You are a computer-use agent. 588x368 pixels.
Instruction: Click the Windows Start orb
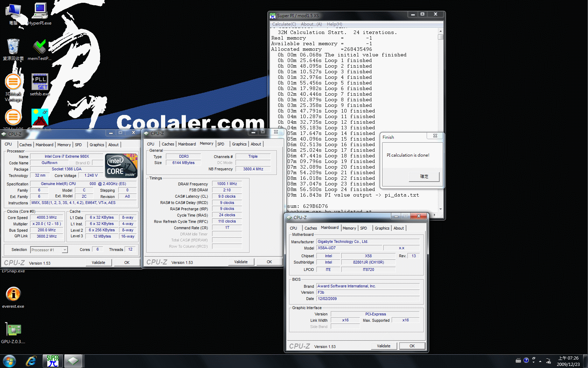[x=9, y=361]
